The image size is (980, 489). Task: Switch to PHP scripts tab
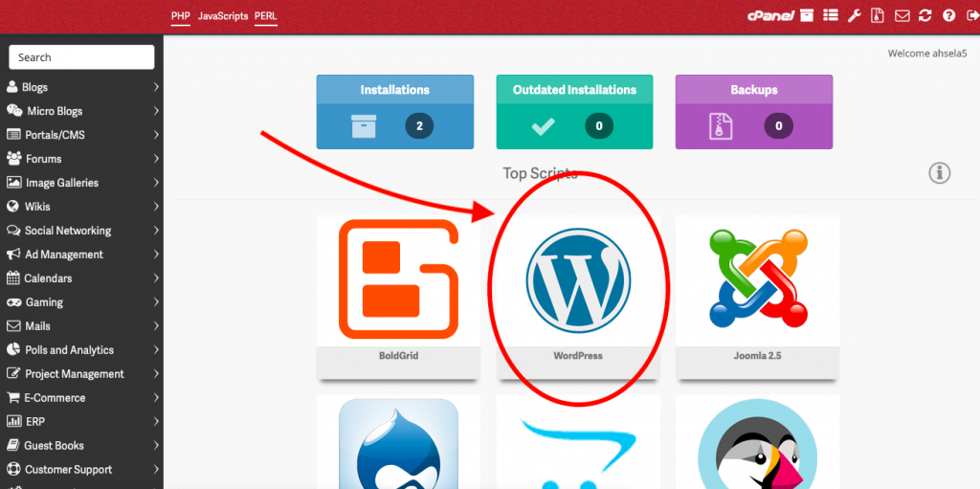(181, 15)
